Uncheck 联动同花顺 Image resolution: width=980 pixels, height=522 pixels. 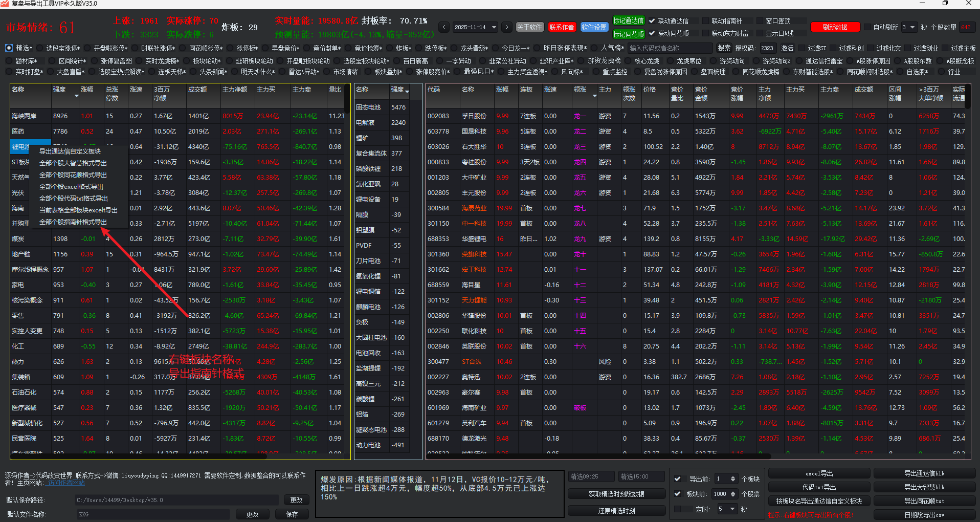click(652, 33)
